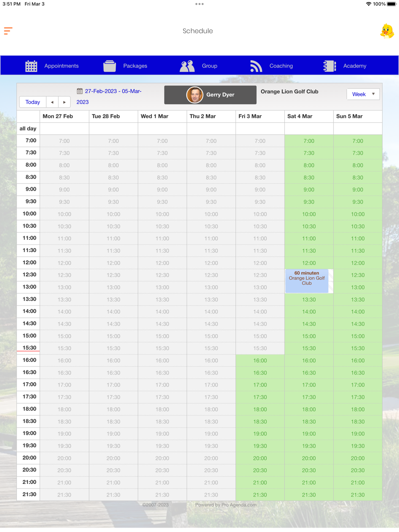Click the Packages box icon
Viewport: 399px width, 532px height.
click(110, 66)
